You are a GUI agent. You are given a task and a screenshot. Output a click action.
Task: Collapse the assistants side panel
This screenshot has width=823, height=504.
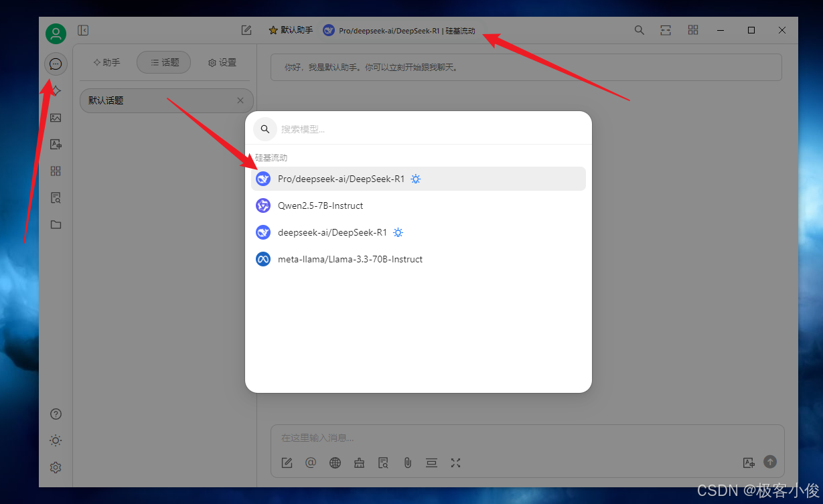coord(83,30)
